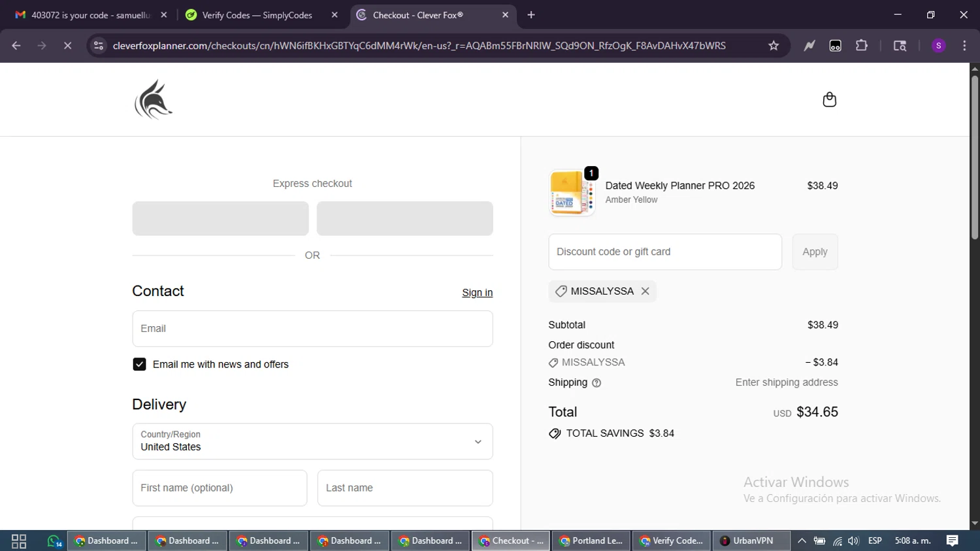The width and height of the screenshot is (980, 551).
Task: Focus the Discount code or gift card field
Action: point(665,252)
